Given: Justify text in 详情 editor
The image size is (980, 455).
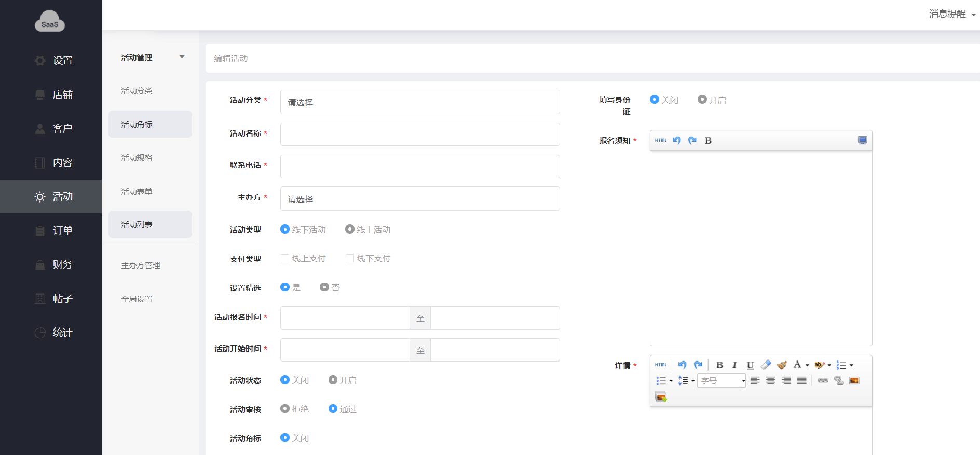Looking at the screenshot, I should (x=802, y=380).
